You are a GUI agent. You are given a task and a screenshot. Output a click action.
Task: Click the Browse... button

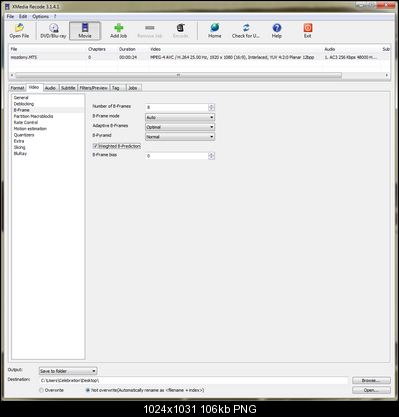point(371,380)
